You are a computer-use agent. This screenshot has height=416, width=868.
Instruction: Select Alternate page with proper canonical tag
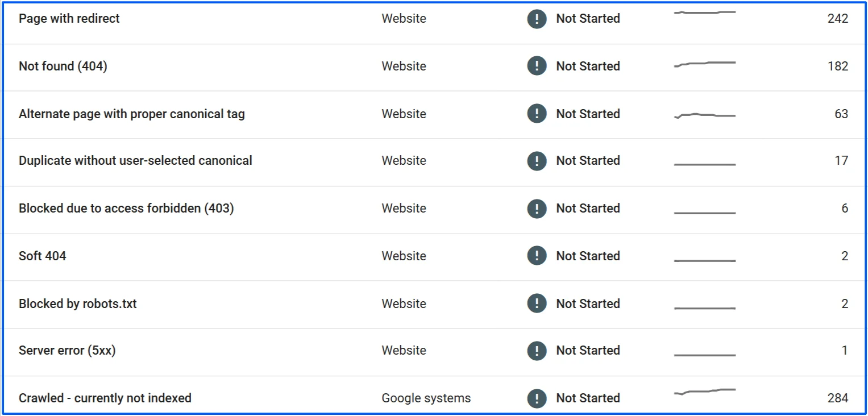click(x=132, y=114)
